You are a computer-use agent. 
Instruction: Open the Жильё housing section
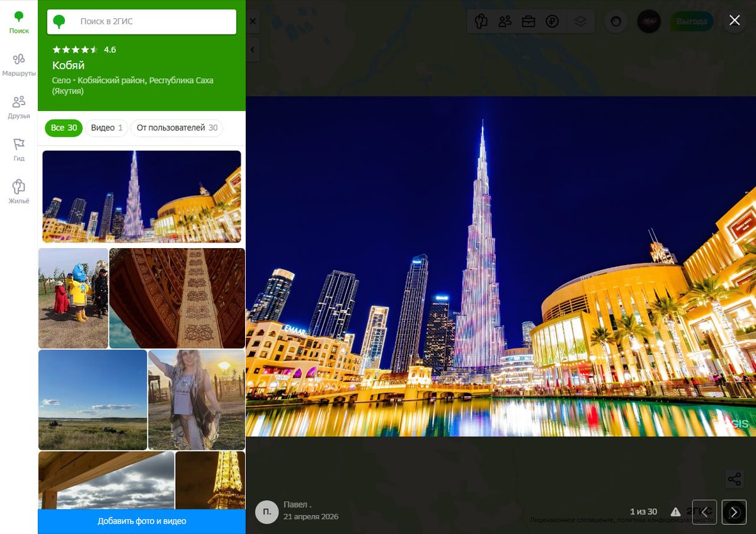click(19, 192)
